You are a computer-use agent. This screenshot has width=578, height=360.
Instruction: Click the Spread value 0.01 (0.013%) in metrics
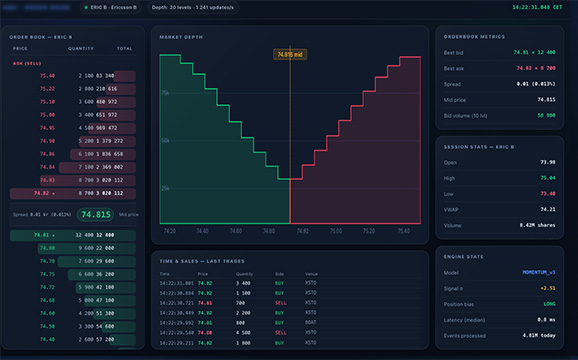click(x=536, y=84)
